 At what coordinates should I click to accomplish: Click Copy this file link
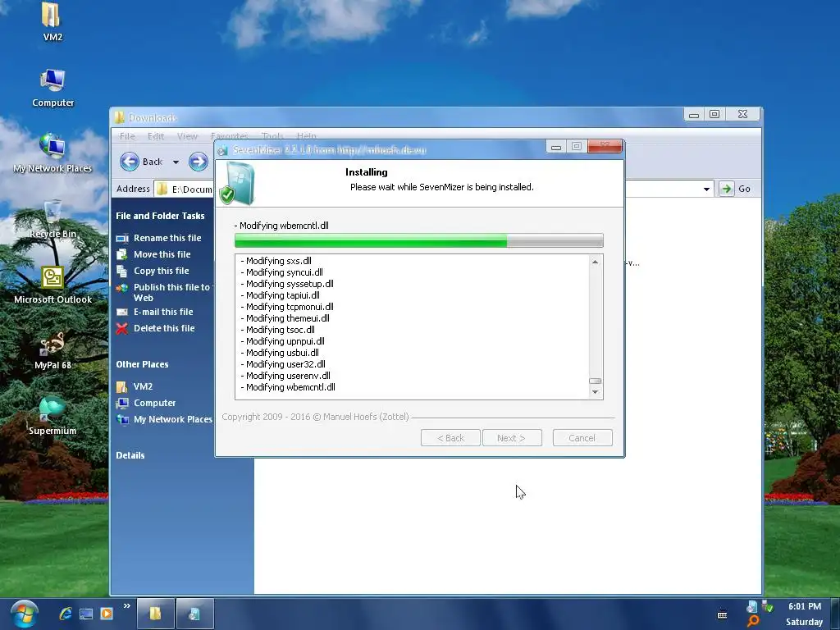tap(162, 271)
